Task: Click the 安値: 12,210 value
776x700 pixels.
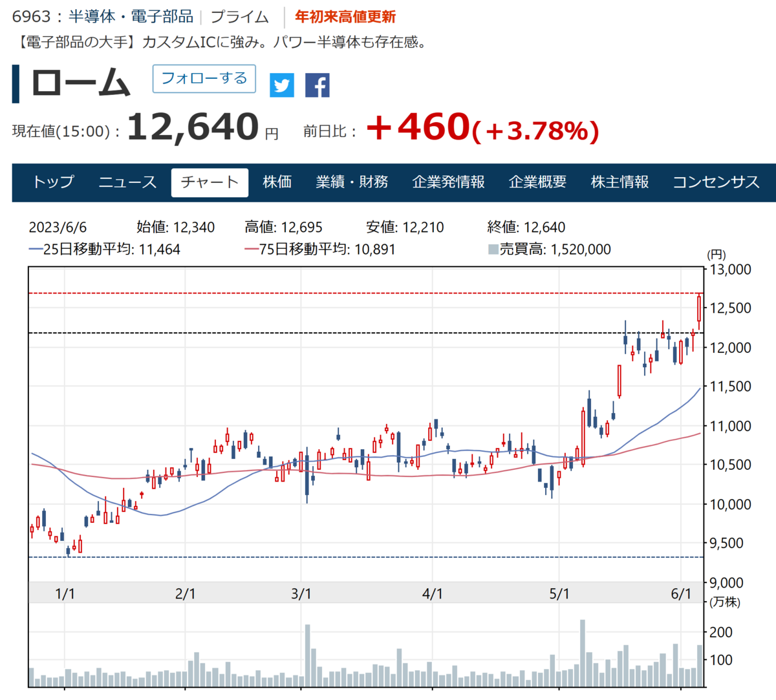Action: click(x=405, y=228)
